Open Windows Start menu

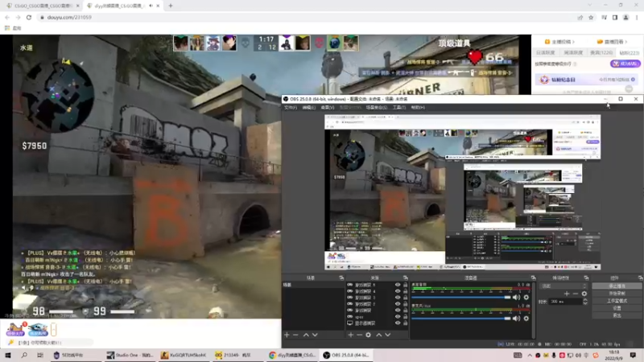[x=8, y=355]
